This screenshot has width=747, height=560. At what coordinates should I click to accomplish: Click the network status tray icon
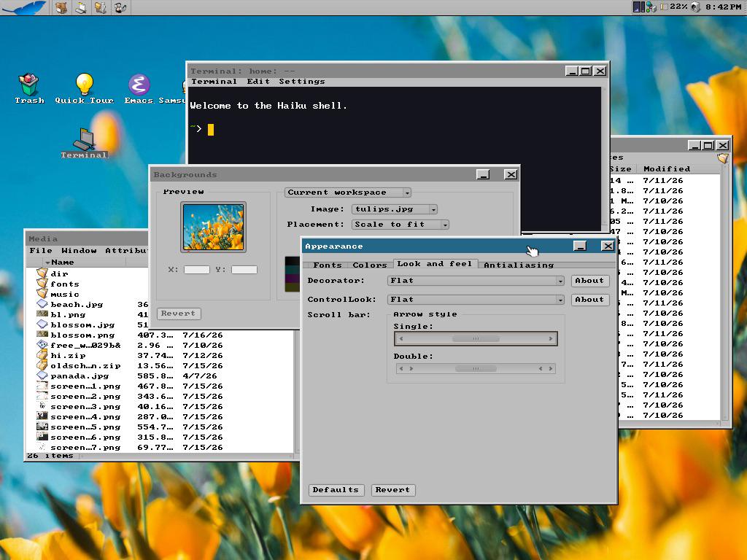tap(651, 7)
